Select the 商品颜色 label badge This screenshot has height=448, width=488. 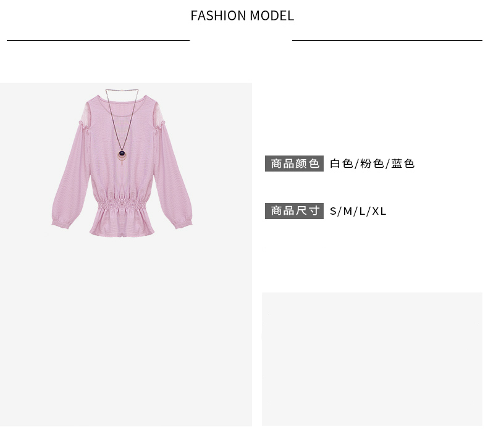click(x=294, y=164)
